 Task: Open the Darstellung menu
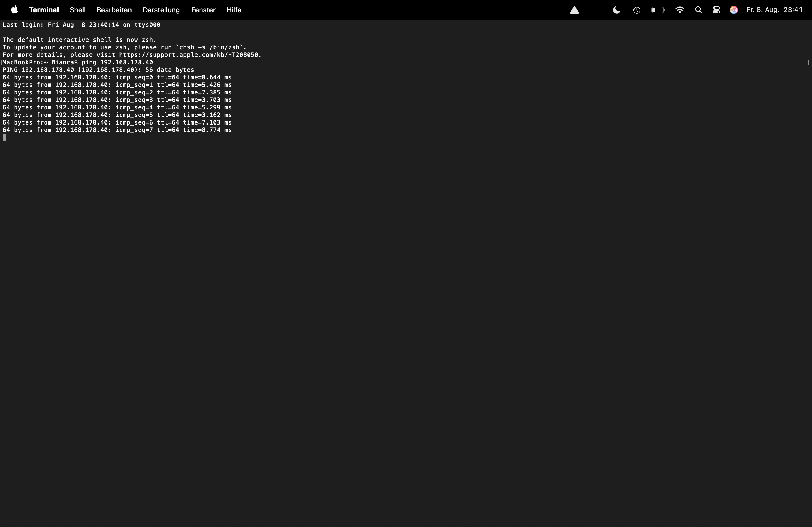[161, 10]
